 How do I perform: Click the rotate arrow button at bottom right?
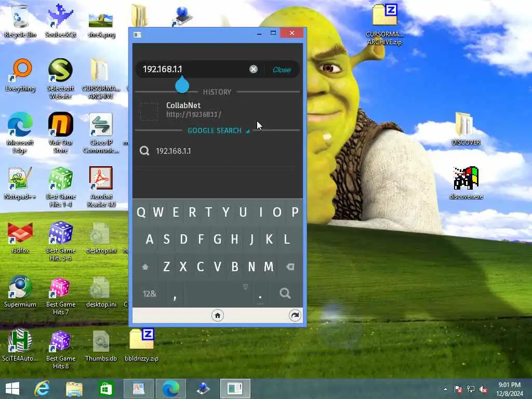(295, 315)
